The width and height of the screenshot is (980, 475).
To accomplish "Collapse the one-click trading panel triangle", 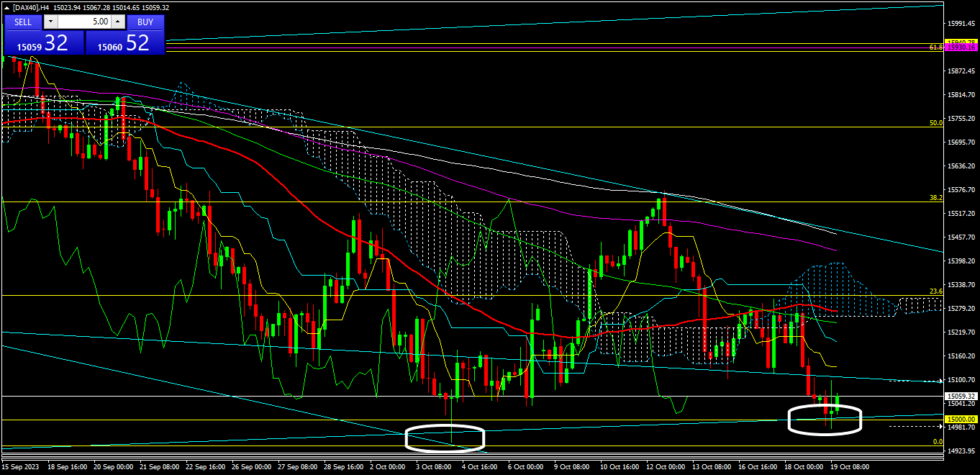I will pos(7,7).
